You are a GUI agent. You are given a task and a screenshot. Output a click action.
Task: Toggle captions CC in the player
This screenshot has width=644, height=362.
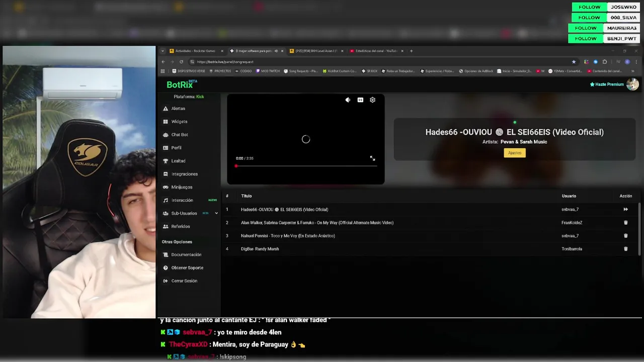(360, 100)
